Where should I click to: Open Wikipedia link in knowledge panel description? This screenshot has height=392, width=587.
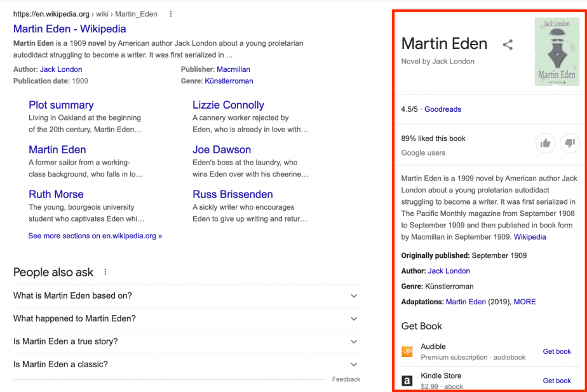tap(530, 237)
